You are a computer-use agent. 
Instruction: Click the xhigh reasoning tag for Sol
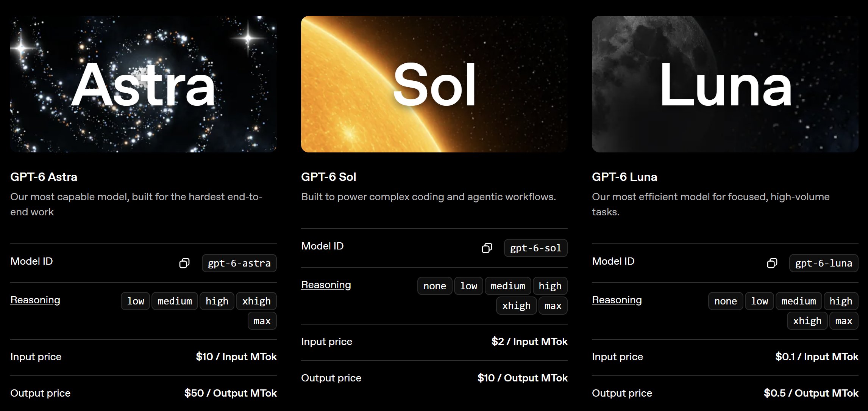(x=517, y=306)
